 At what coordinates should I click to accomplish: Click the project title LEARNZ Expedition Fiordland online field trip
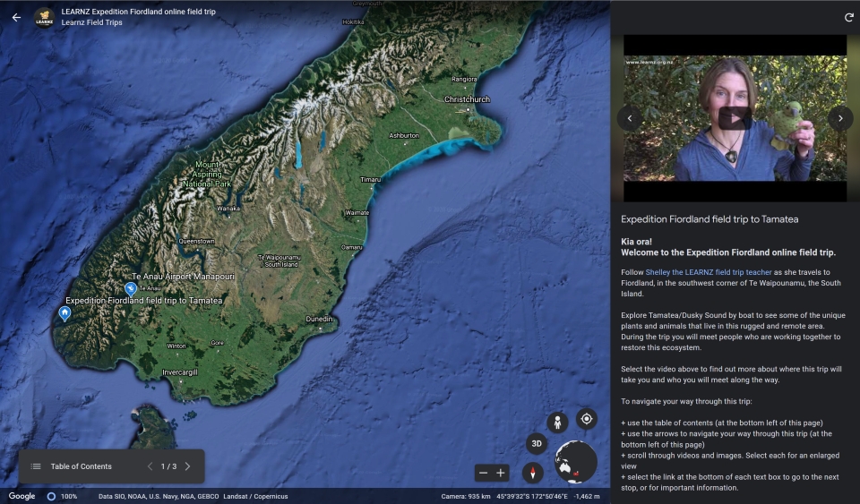[138, 12]
